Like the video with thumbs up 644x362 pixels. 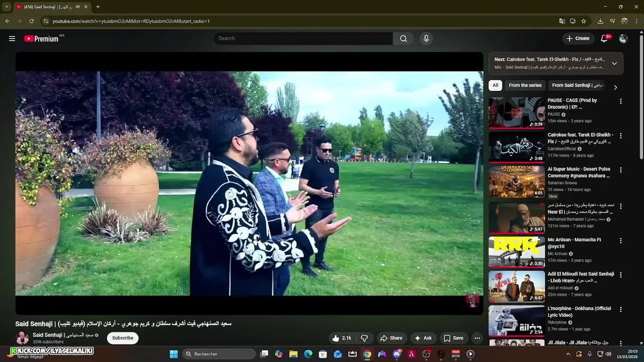(341, 338)
